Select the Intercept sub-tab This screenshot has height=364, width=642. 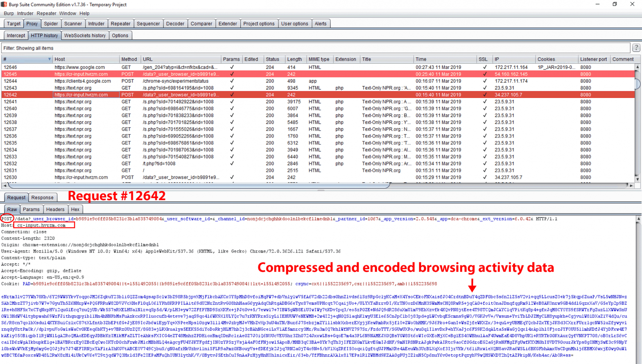coord(16,36)
